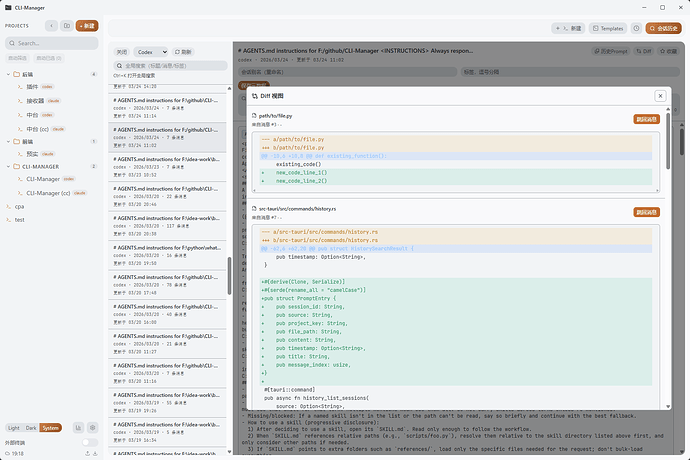
Task: Open the F:\python\what session entry
Action: coord(167,255)
